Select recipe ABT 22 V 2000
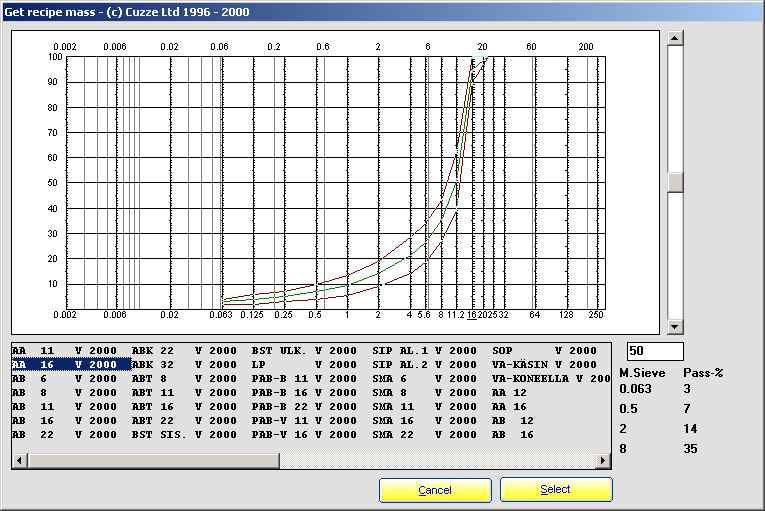This screenshot has height=511, width=765. pos(184,421)
